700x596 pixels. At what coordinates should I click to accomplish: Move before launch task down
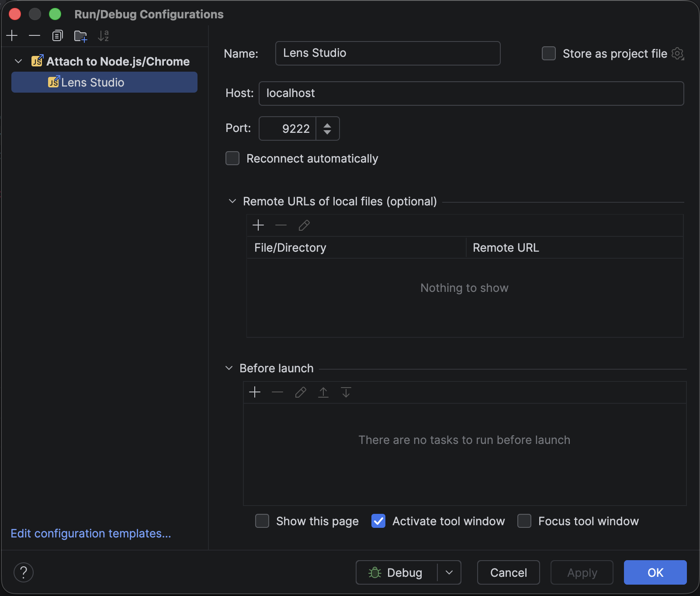[x=346, y=392]
